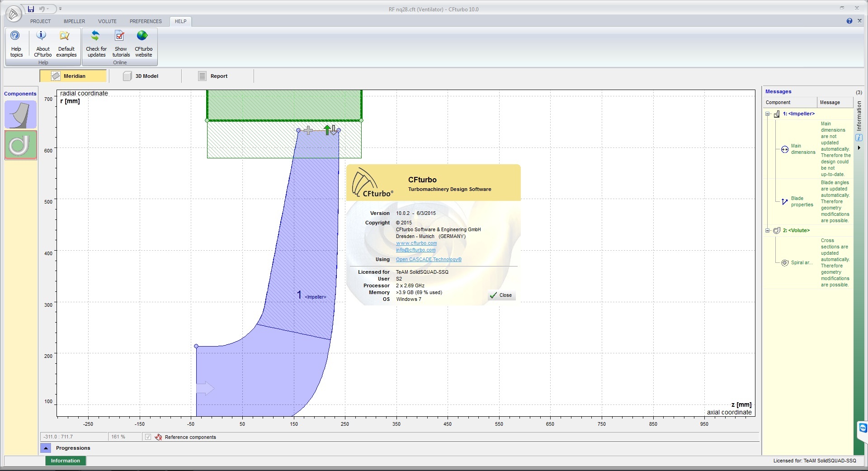Close the about dialog with Close button
The width and height of the screenshot is (868, 471).
[501, 295]
